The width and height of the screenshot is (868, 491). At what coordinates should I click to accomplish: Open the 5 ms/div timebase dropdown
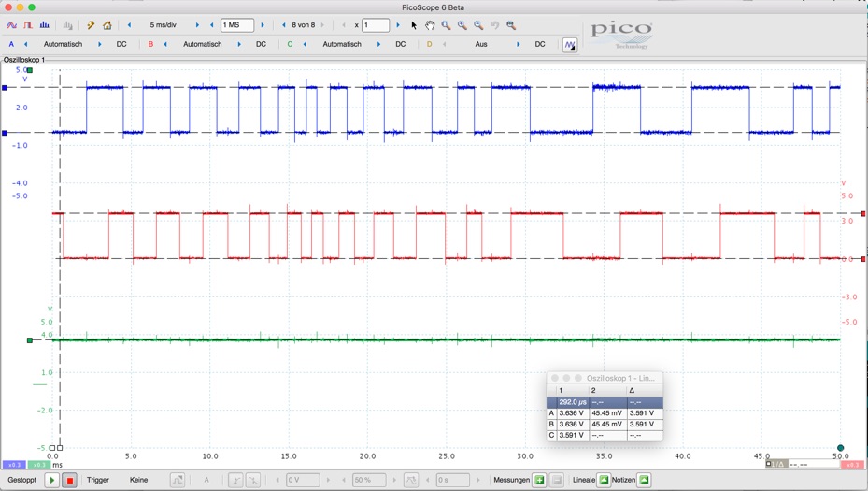164,25
